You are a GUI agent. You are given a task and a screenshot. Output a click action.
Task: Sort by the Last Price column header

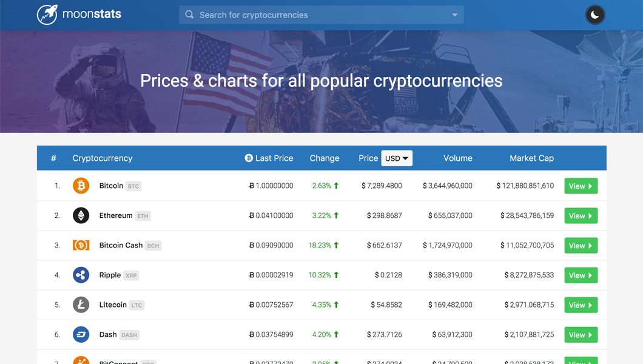(274, 158)
